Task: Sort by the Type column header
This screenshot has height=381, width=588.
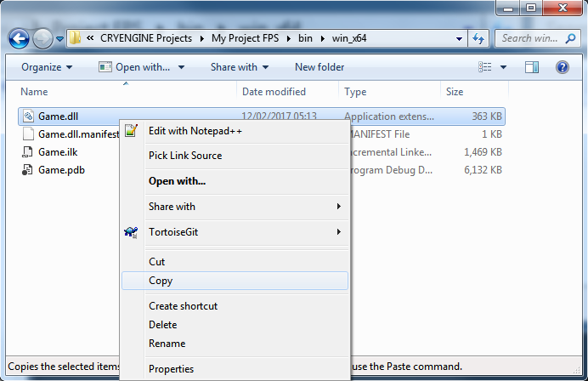Action: [355, 92]
